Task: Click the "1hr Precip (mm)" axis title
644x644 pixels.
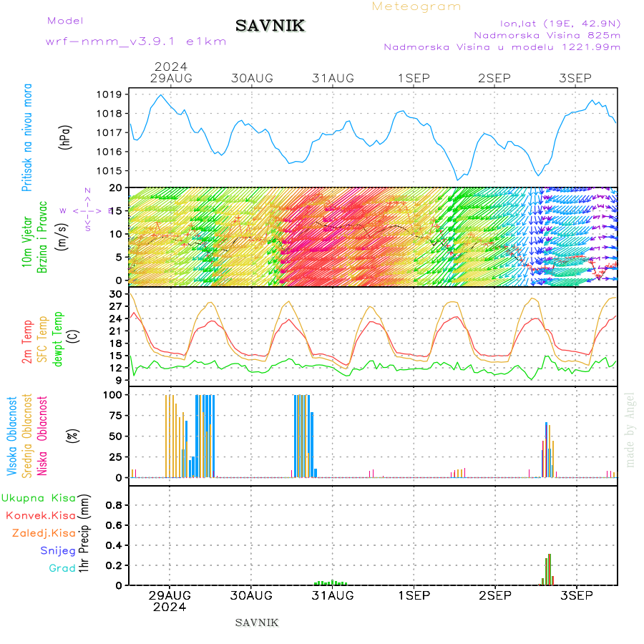Action: pos(84,534)
